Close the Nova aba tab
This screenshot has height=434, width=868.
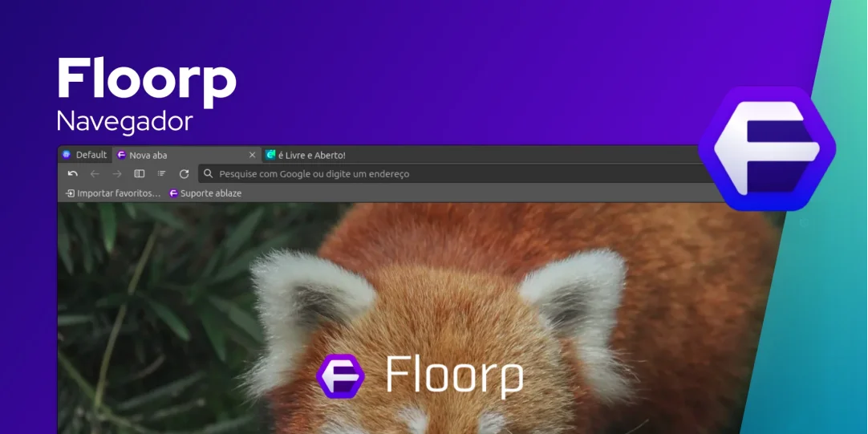(253, 155)
